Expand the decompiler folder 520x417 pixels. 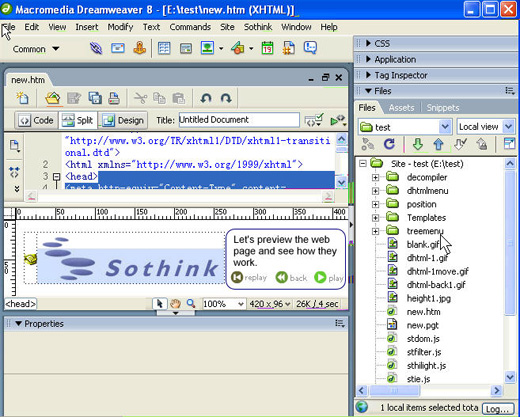click(x=376, y=177)
